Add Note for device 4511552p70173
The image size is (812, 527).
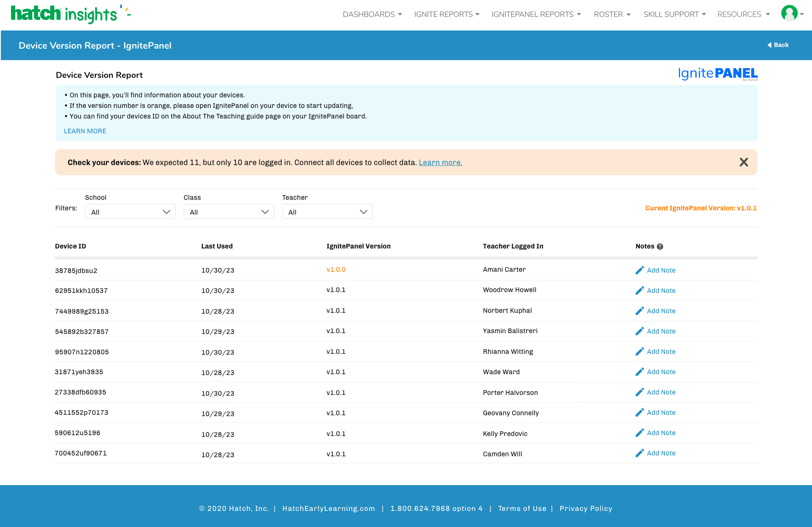[x=661, y=412]
